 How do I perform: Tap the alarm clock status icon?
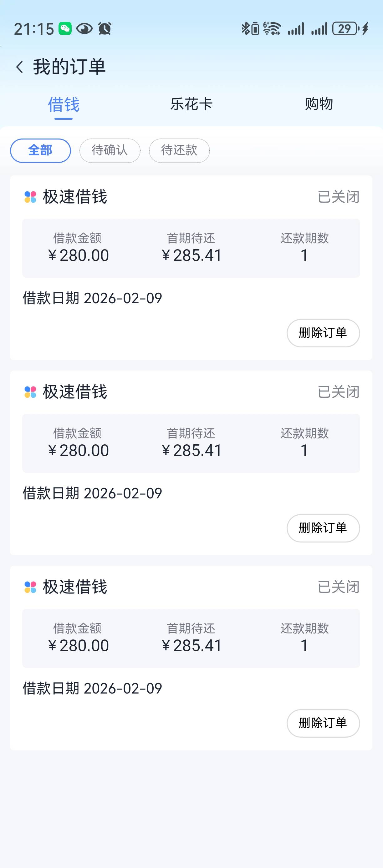click(x=105, y=29)
